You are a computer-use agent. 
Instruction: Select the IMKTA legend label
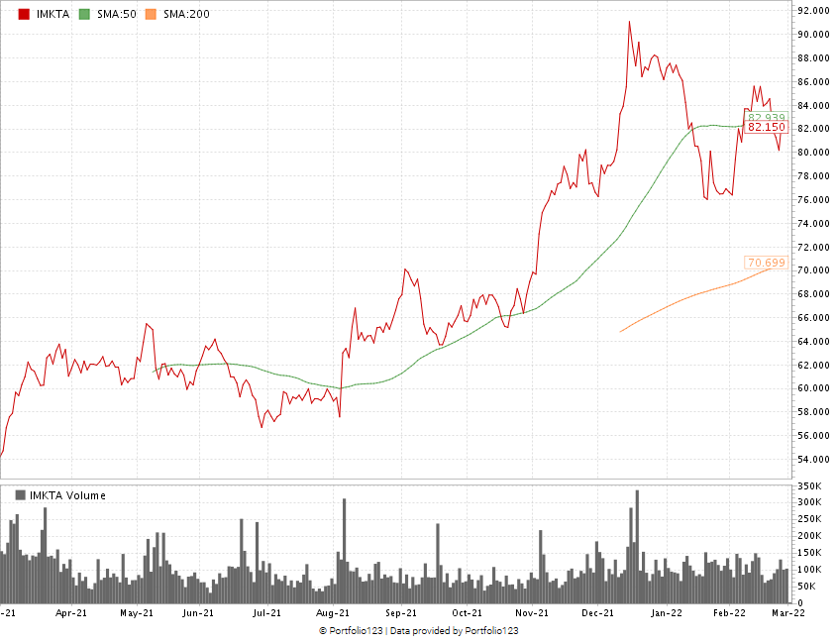(52, 15)
